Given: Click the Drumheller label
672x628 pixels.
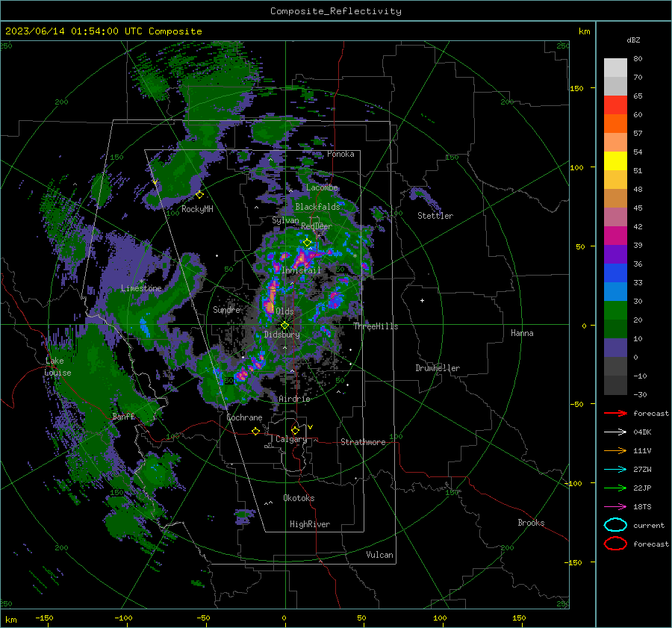Looking at the screenshot, I should pos(438,368).
